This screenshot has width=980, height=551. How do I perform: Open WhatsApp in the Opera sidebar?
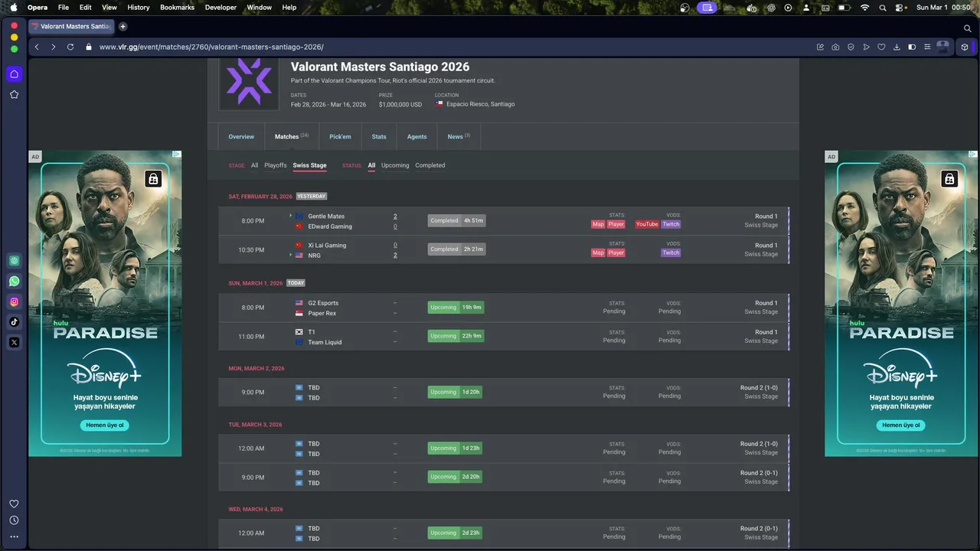pos(14,281)
